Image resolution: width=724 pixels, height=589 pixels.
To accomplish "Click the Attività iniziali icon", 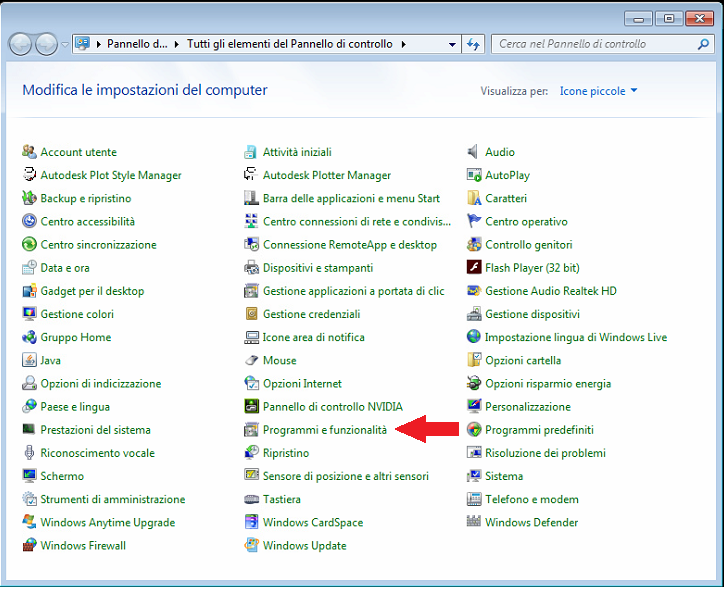I will (x=251, y=151).
